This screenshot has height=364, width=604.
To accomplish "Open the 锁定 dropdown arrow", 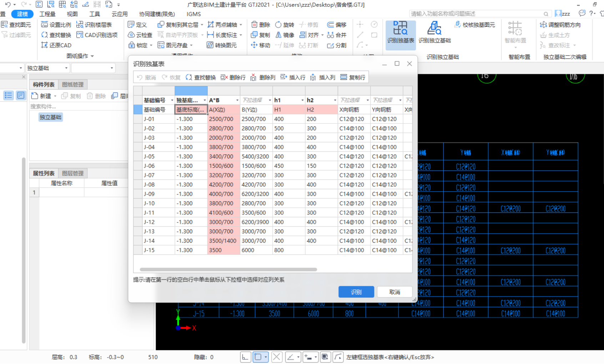I will click(x=151, y=45).
